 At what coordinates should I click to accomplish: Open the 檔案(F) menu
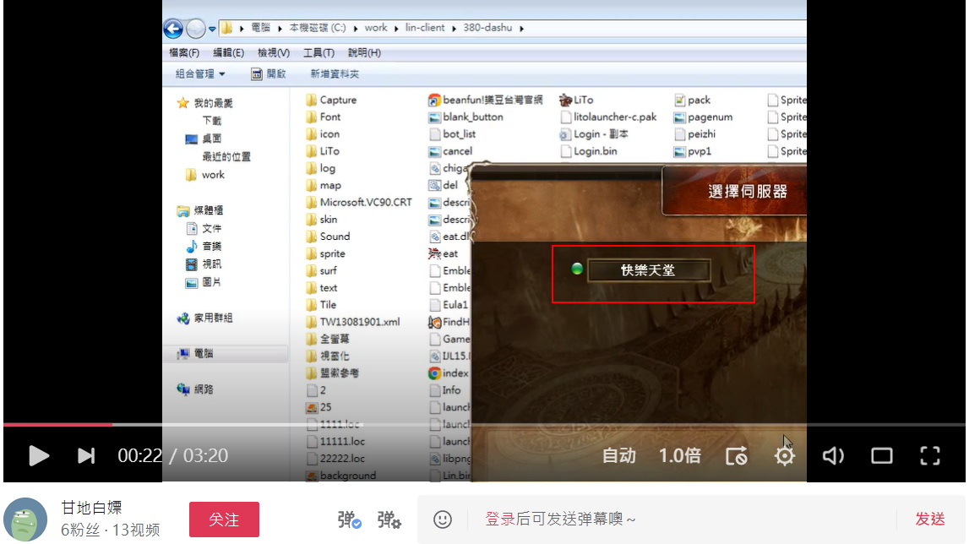[184, 53]
